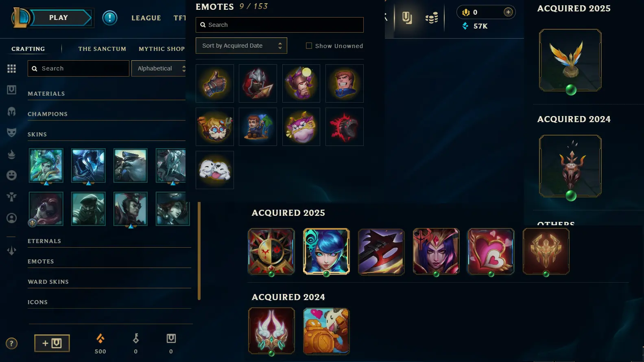The image size is (644, 362).
Task: Open the help question mark icon
Action: (x=11, y=344)
